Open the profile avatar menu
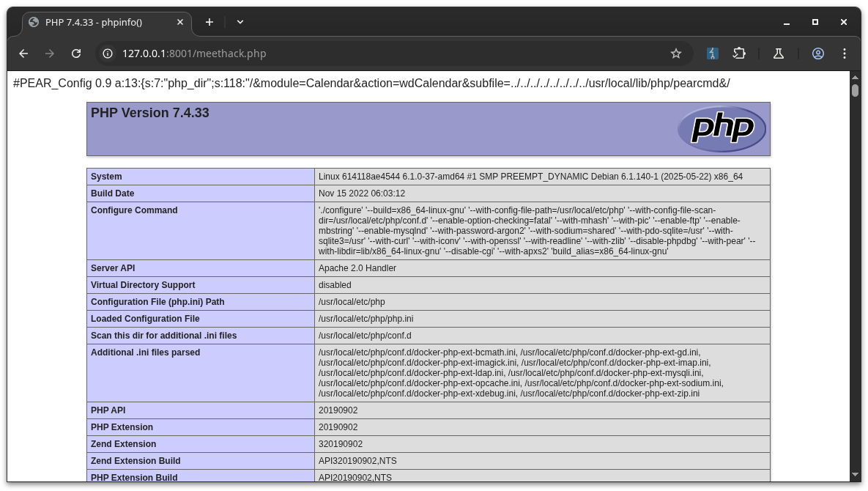 click(x=818, y=53)
